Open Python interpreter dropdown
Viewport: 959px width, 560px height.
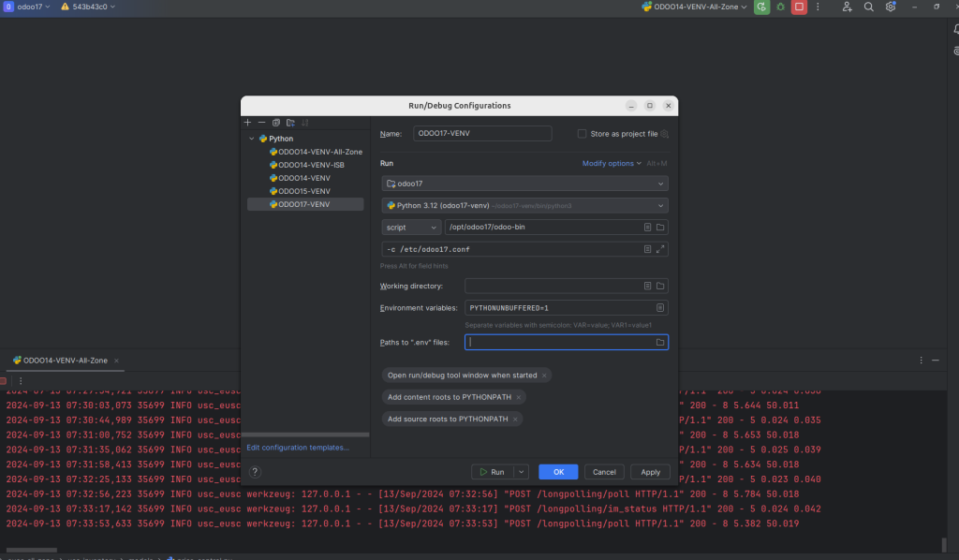coord(524,205)
